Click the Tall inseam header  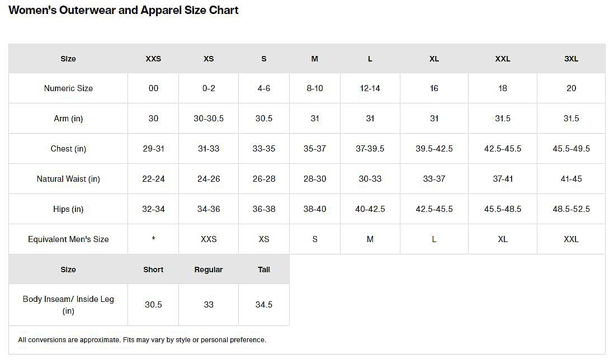point(264,270)
